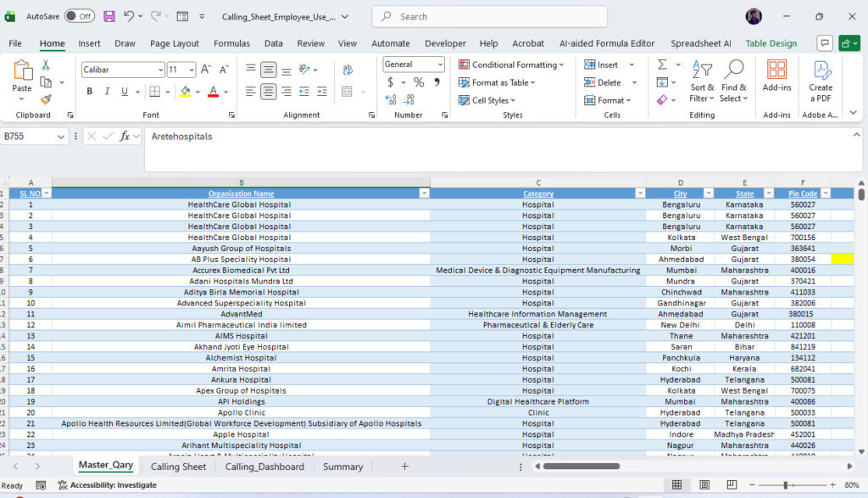Image resolution: width=868 pixels, height=498 pixels.
Task: Open the font size dropdown
Action: pos(192,70)
